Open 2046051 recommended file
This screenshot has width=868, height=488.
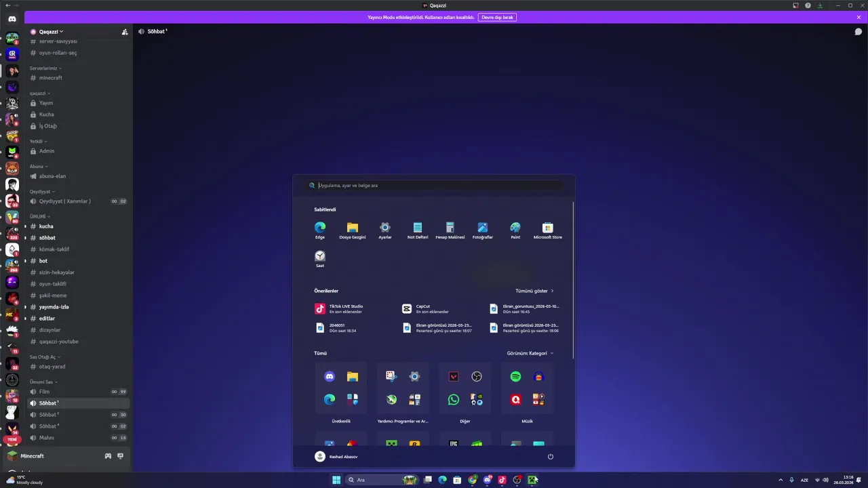pyautogui.click(x=336, y=327)
